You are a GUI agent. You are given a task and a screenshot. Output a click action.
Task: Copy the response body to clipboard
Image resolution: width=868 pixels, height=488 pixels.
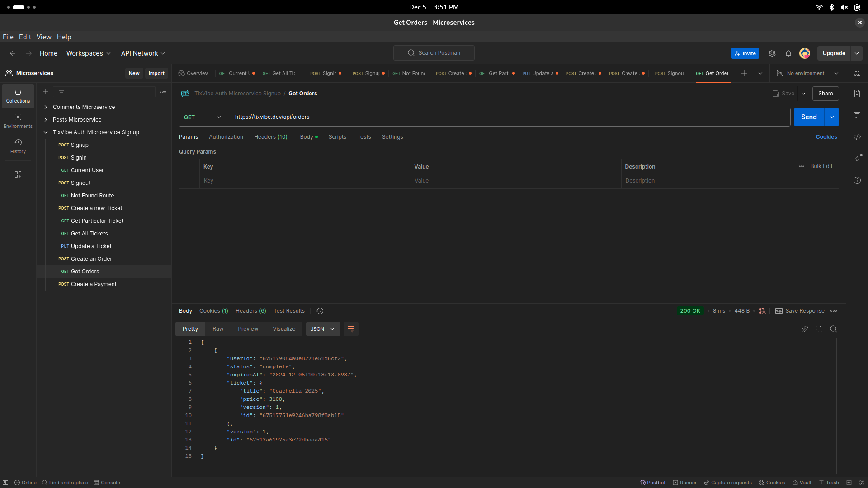pyautogui.click(x=819, y=329)
